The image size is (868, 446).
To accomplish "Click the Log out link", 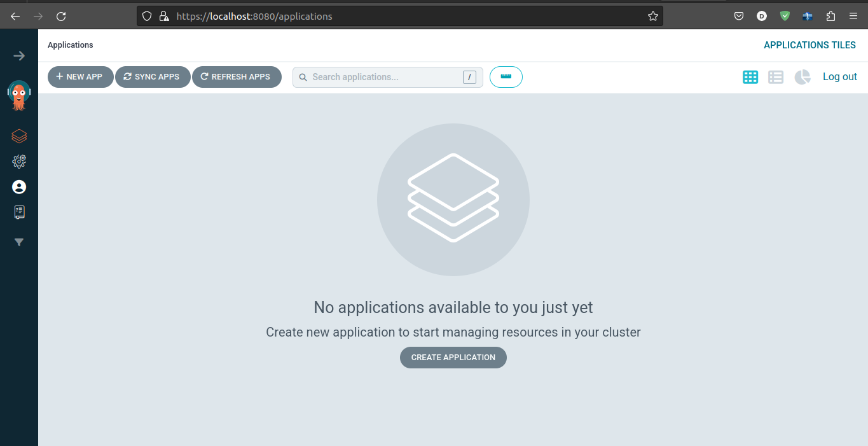I will (840, 77).
